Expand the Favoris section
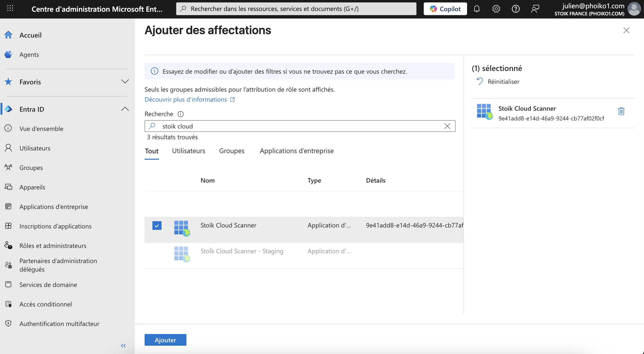This screenshot has width=644, height=354. [125, 82]
